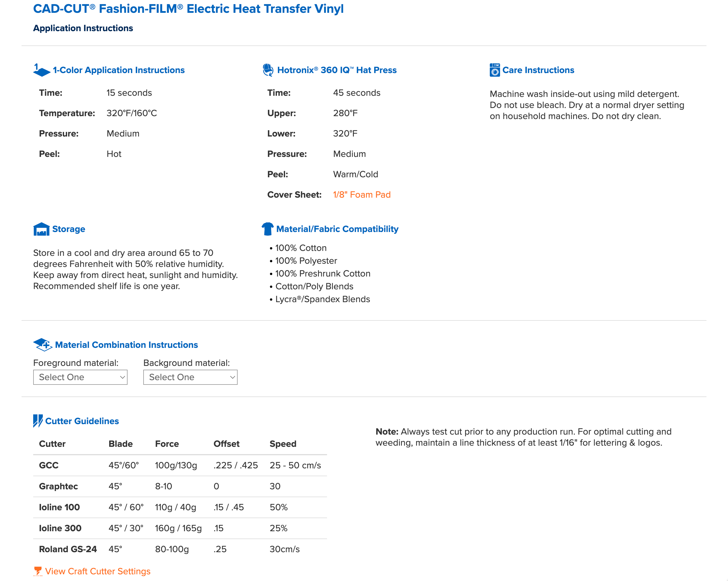Click the 'Graphtec' cutter row name

[x=59, y=486]
